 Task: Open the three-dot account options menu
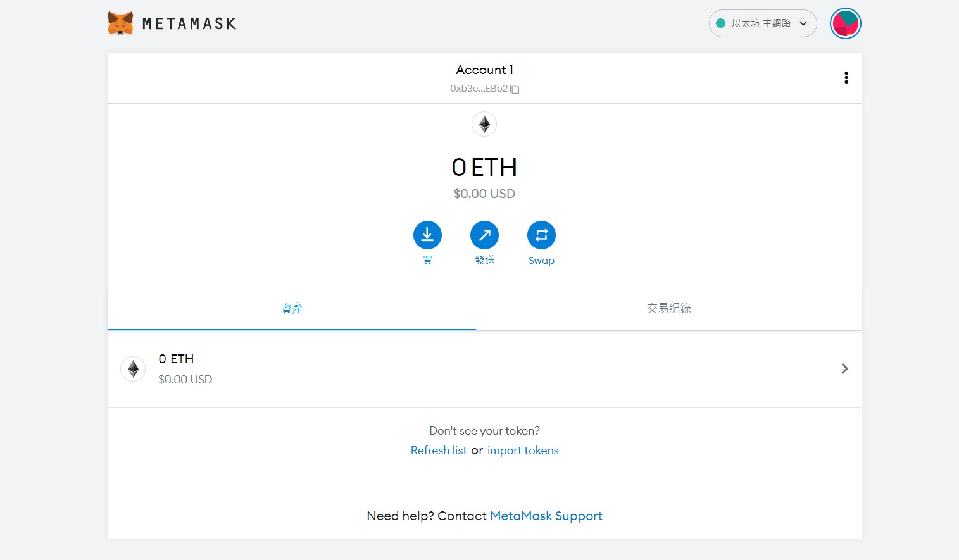[x=846, y=78]
